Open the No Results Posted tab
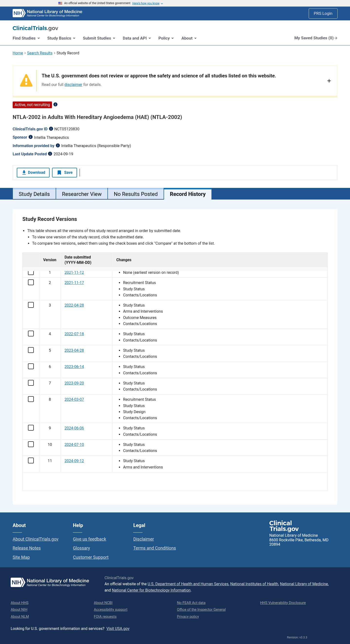 click(136, 194)
